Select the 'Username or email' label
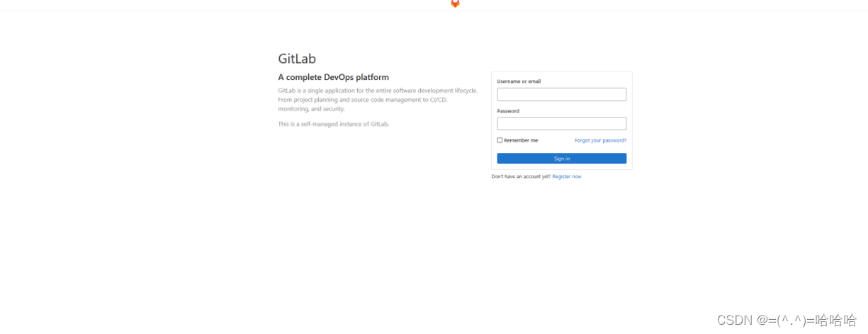Image resolution: width=868 pixels, height=334 pixels. (x=519, y=81)
